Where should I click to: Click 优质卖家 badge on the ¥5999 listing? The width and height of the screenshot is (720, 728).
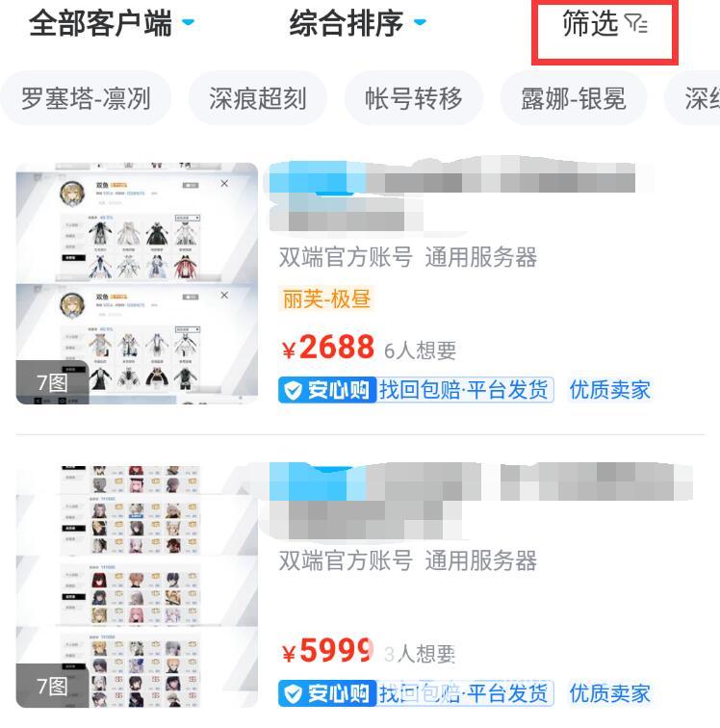click(x=609, y=693)
